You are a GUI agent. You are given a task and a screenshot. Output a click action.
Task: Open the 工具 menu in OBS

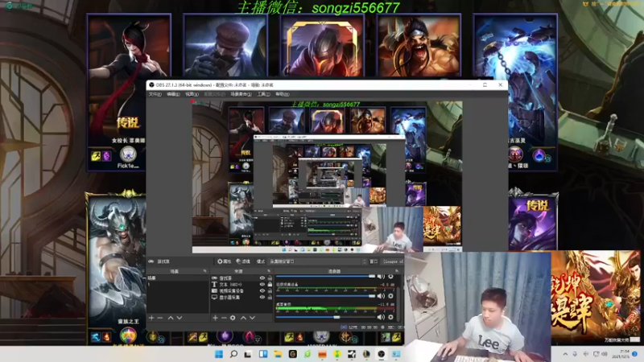click(x=263, y=94)
